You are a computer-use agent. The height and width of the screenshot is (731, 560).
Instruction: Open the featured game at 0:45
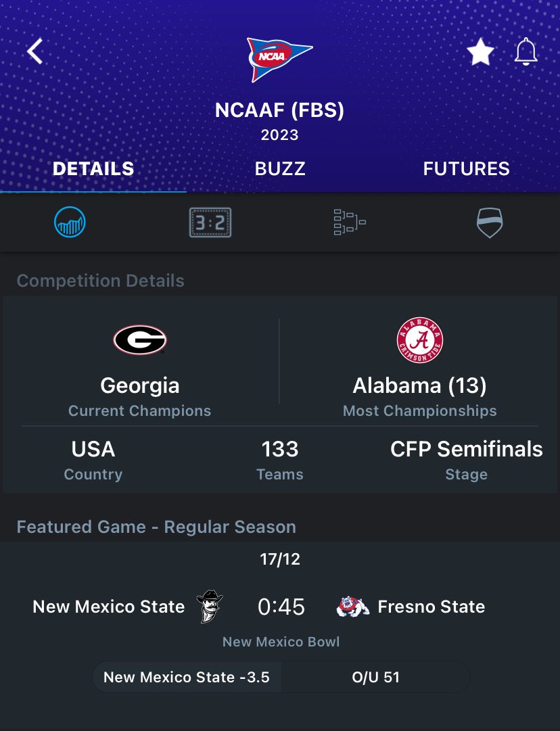[281, 607]
